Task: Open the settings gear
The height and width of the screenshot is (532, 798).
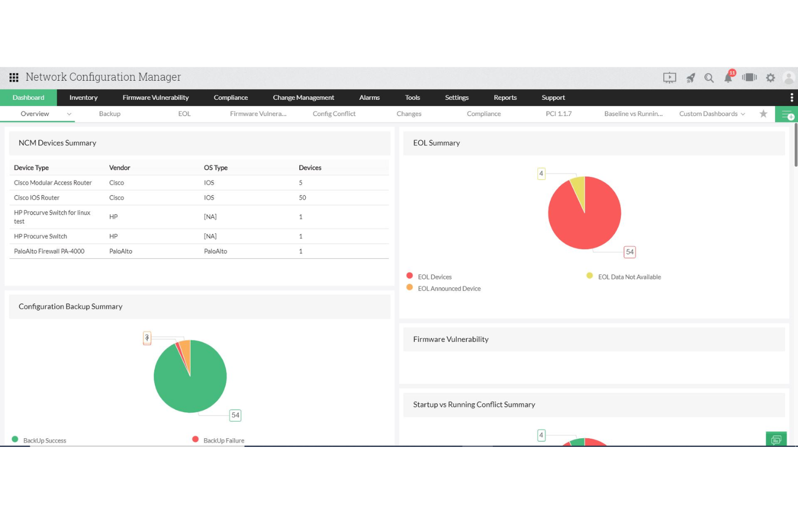Action: pos(770,78)
